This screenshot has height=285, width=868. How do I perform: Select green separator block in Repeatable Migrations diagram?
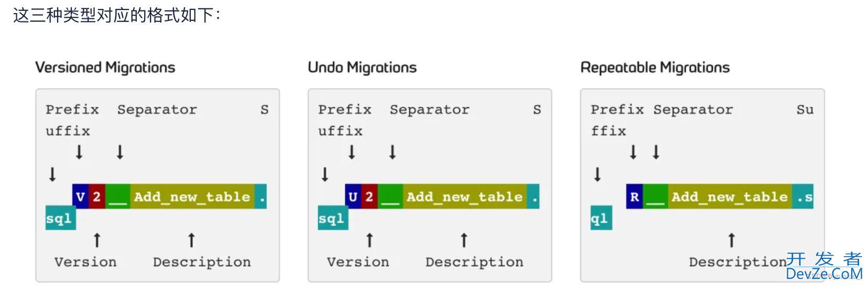pos(655,197)
